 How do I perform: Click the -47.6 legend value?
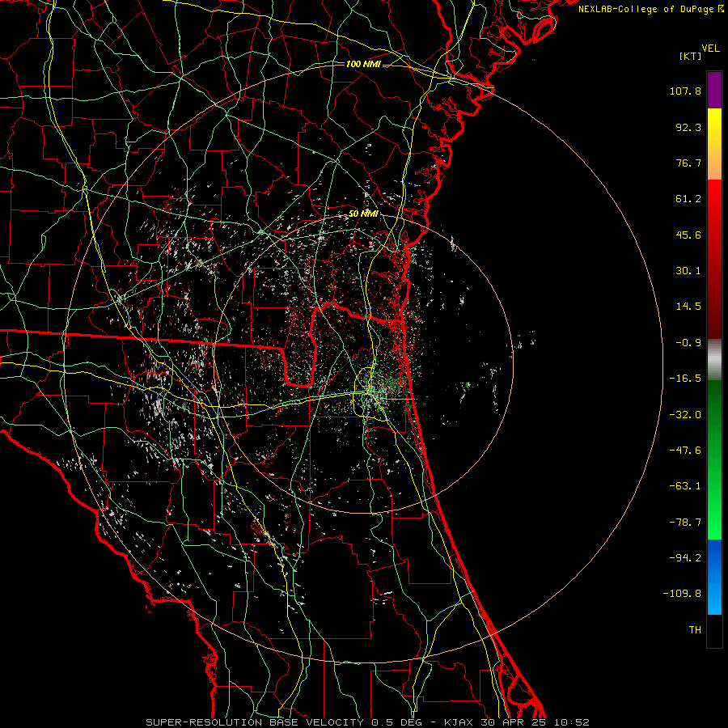[x=685, y=450]
